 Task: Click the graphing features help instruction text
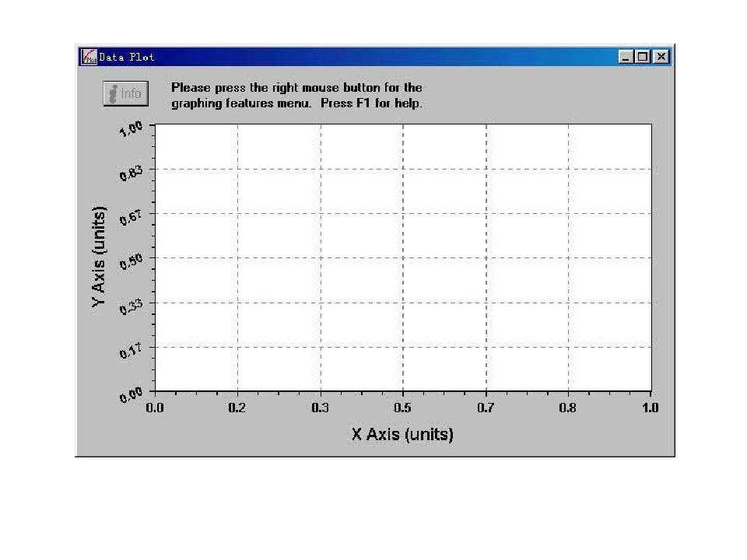tap(296, 96)
